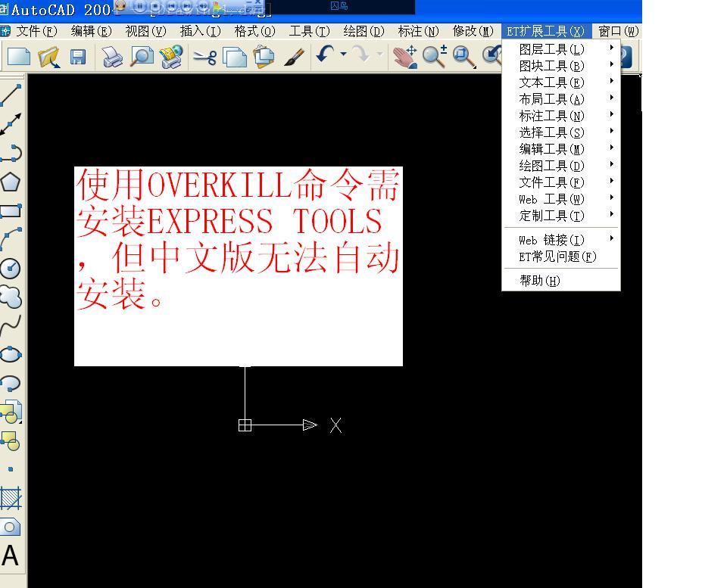Open the 标注(N) menu
Image resolution: width=727 pixels, height=588 pixels.
[x=419, y=32]
